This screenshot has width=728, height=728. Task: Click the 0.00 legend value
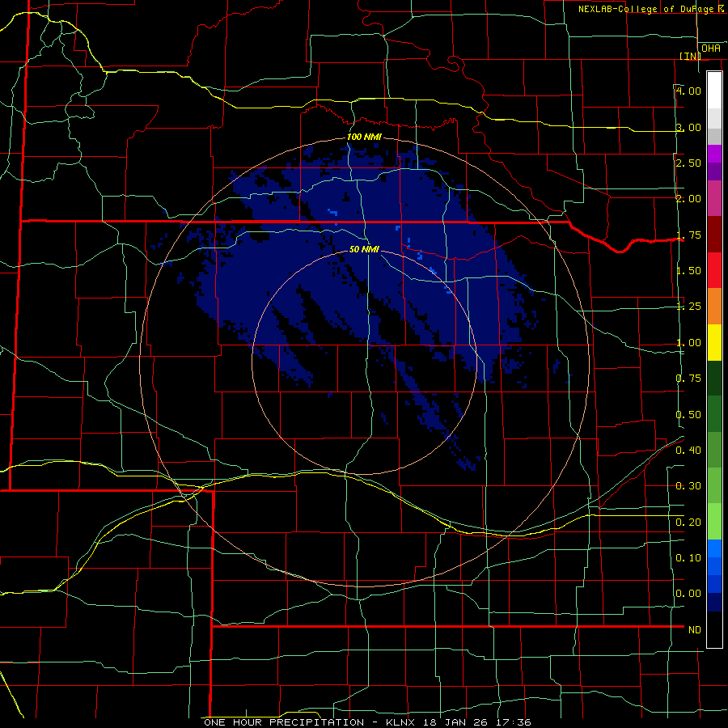point(688,594)
